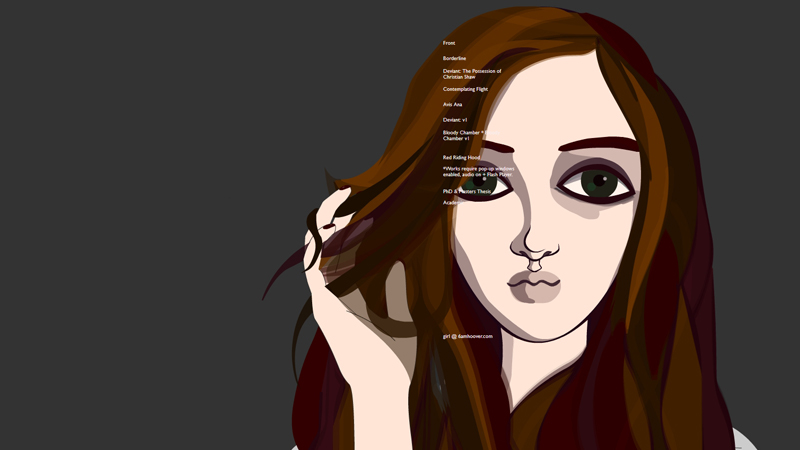Click the girl's open green eye
Viewport: 800px width, 450px height.
(598, 183)
